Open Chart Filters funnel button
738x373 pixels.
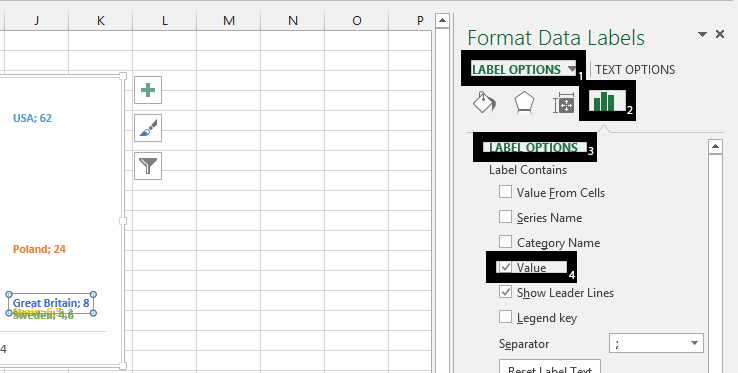click(x=148, y=166)
